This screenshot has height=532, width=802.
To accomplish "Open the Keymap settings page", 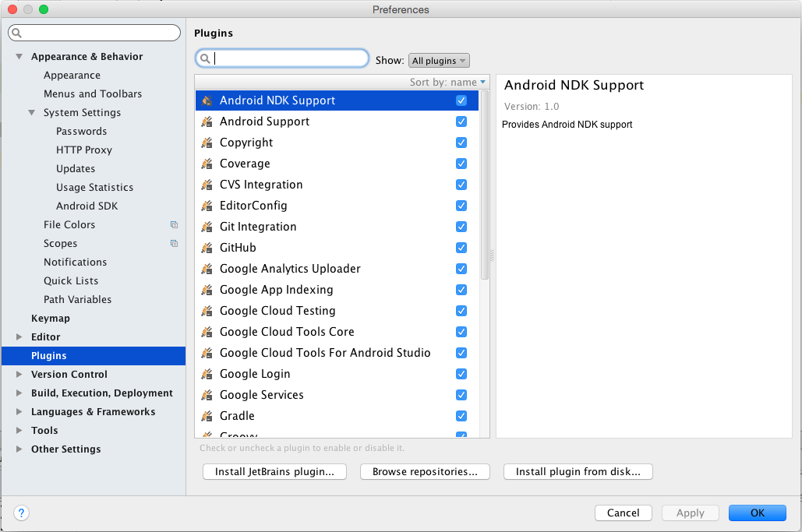I will pos(51,319).
